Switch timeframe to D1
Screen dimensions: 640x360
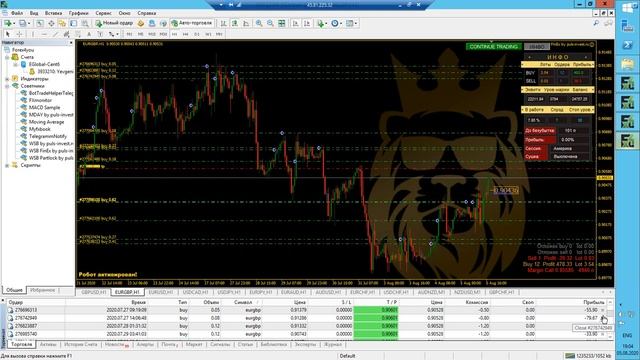pyautogui.click(x=197, y=34)
